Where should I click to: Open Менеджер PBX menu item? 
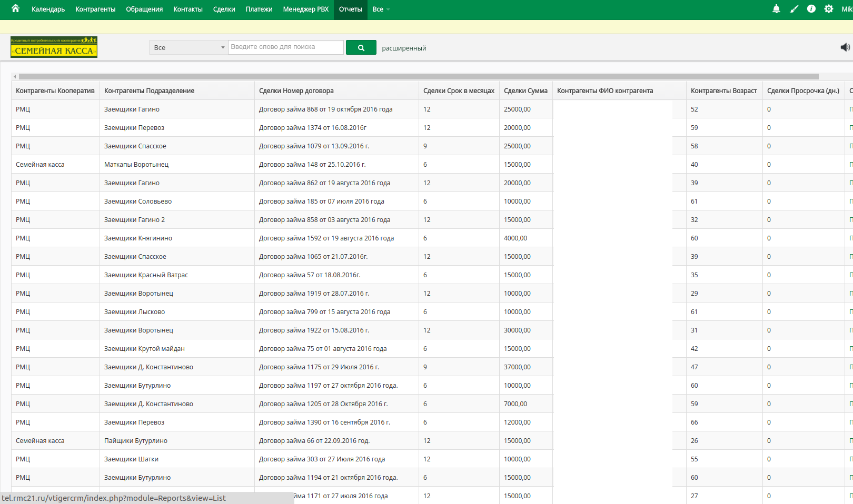pos(305,9)
